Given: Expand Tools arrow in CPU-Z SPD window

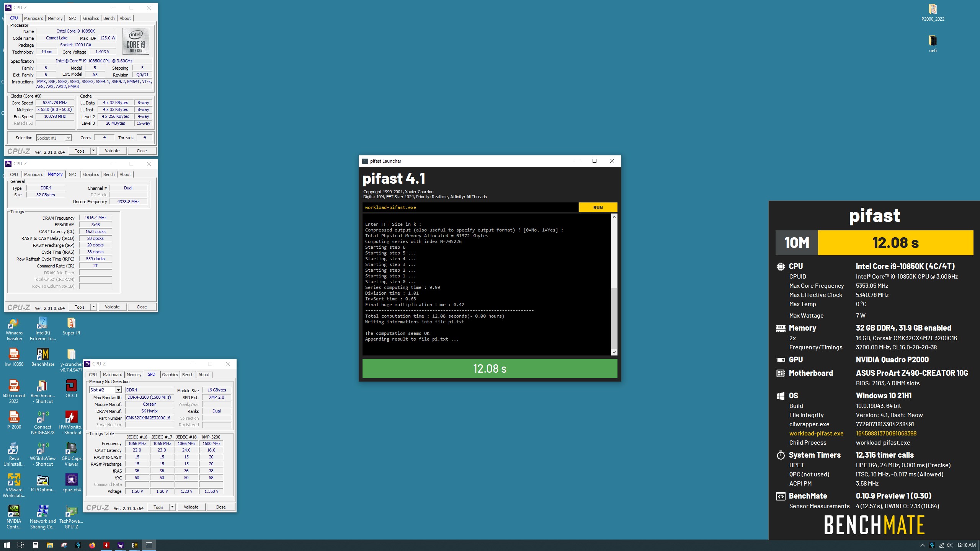Looking at the screenshot, I should [x=172, y=507].
